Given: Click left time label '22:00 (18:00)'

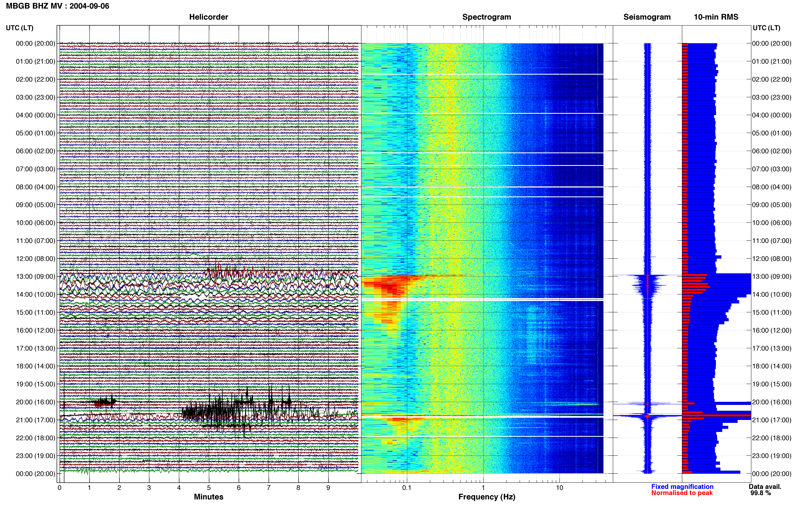Looking at the screenshot, I should tap(36, 438).
